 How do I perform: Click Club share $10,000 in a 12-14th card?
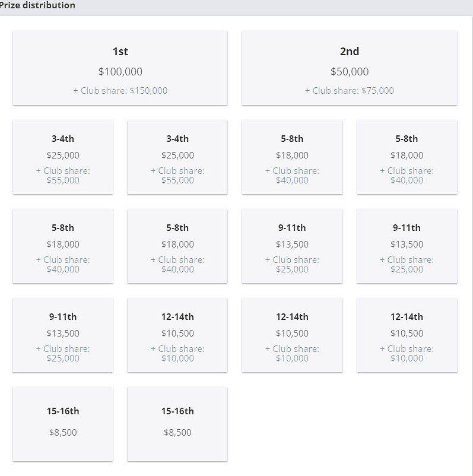click(x=177, y=353)
